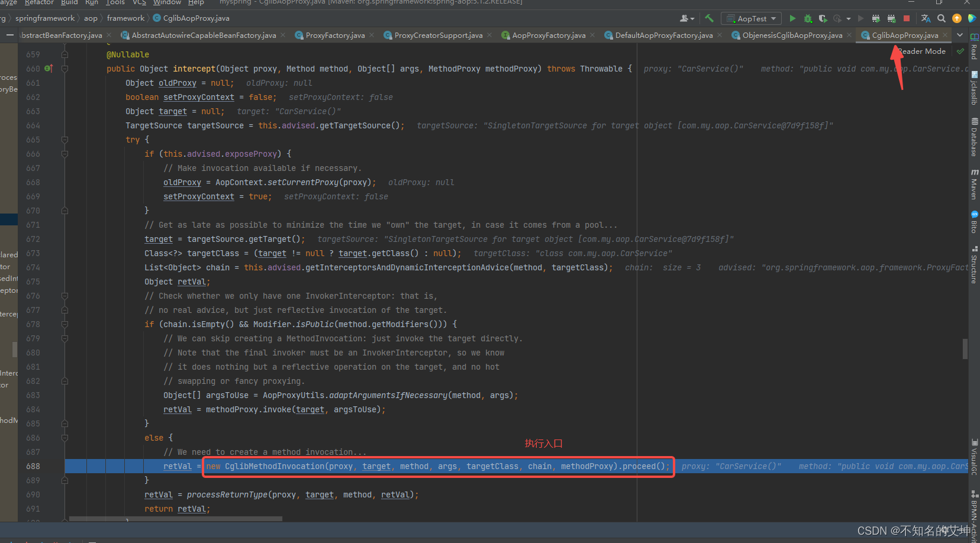
Task: Click the processReturnType method call
Action: 227,494
